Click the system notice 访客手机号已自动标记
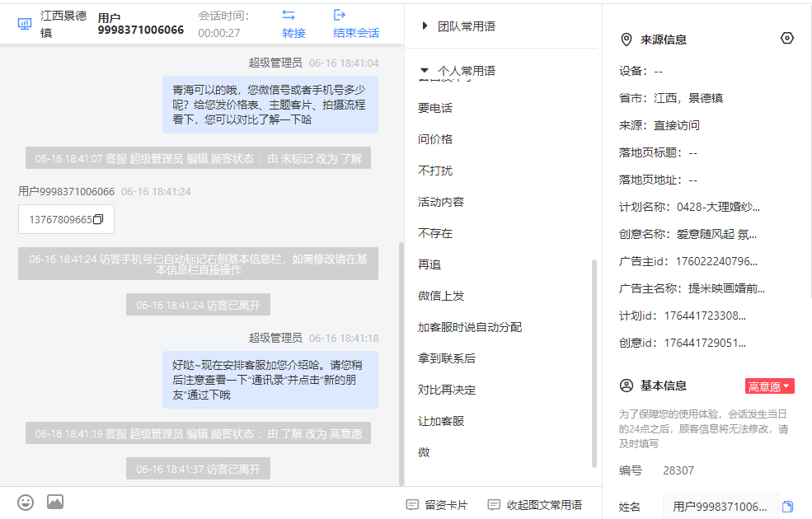Viewport: 812px width, 519px height. 199,264
